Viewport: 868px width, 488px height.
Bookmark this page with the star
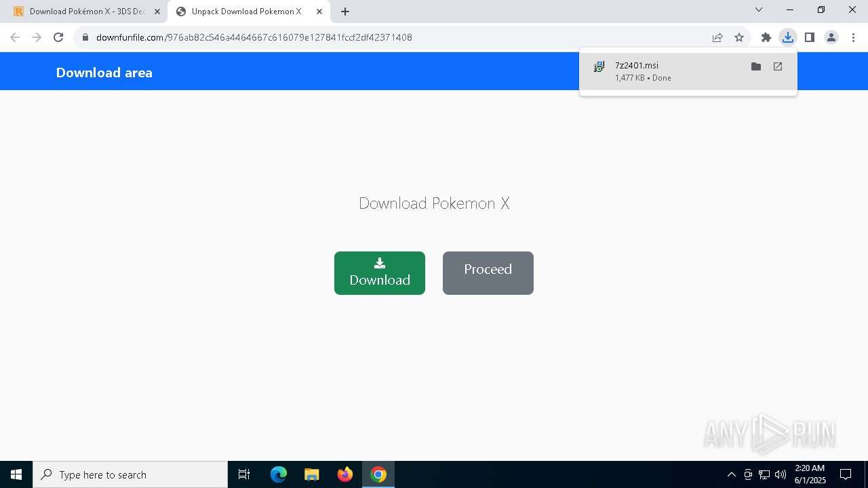tap(739, 37)
